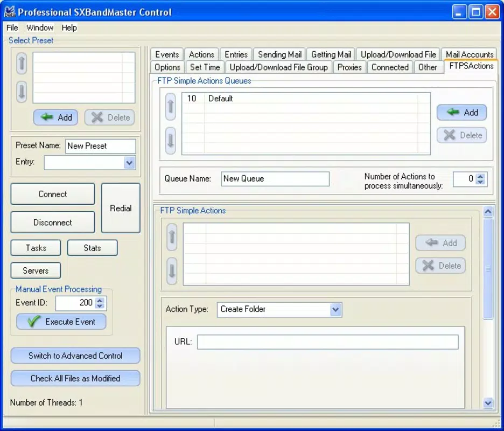Move action up in FTP Simple Actions list

click(x=172, y=237)
